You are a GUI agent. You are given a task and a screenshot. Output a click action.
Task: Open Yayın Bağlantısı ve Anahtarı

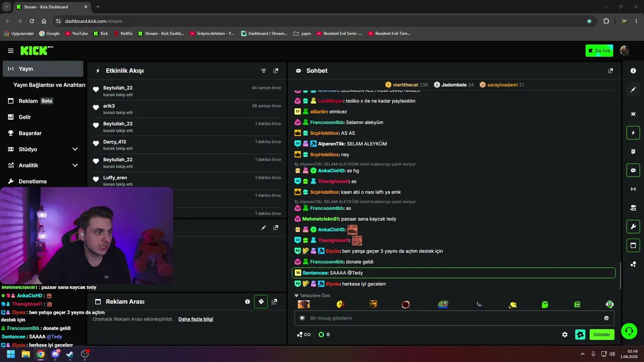click(x=49, y=85)
